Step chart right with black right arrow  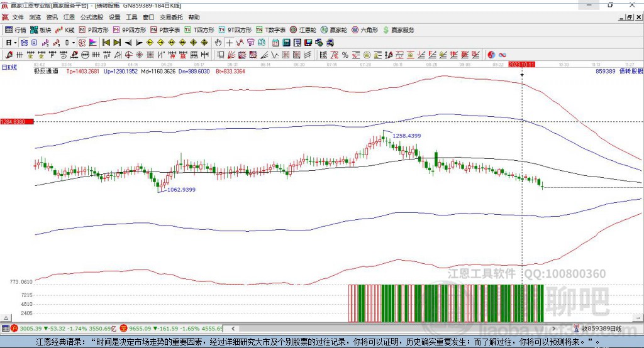[139, 43]
